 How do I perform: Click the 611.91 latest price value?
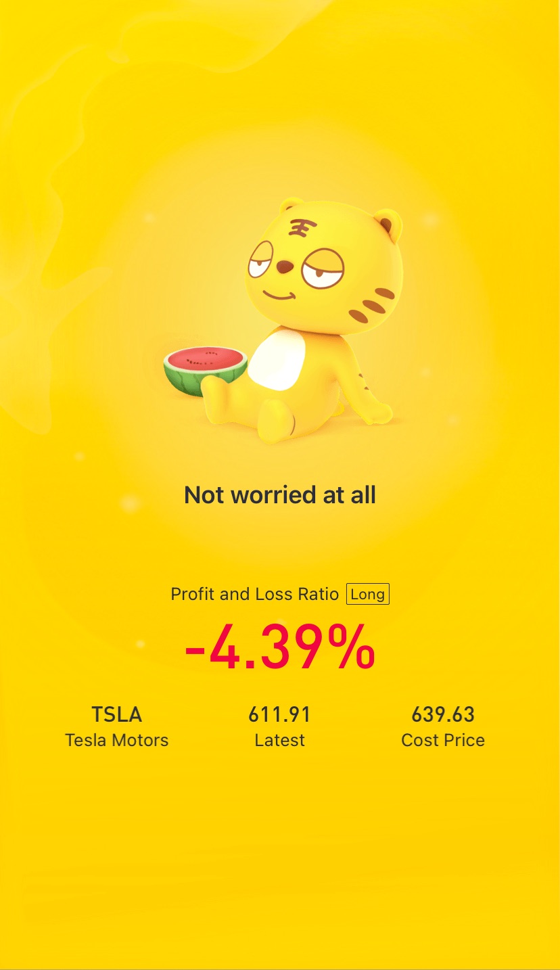pos(279,714)
